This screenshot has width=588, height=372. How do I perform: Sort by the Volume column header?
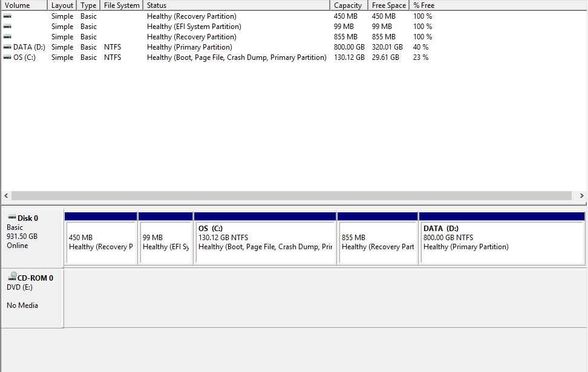[x=24, y=5]
